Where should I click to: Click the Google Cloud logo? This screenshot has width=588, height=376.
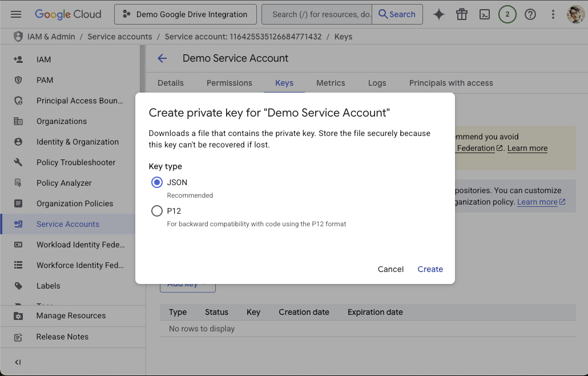click(68, 14)
